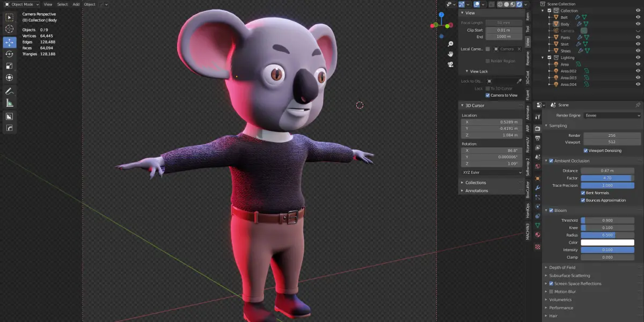The width and height of the screenshot is (644, 322).
Task: Select the Pants object in outliner
Action: [x=566, y=38]
